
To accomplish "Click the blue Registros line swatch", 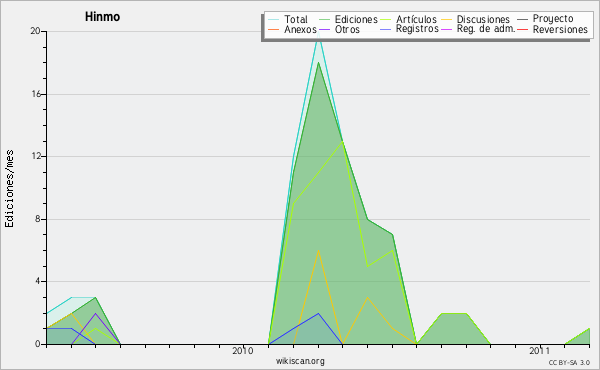I will [x=385, y=29].
